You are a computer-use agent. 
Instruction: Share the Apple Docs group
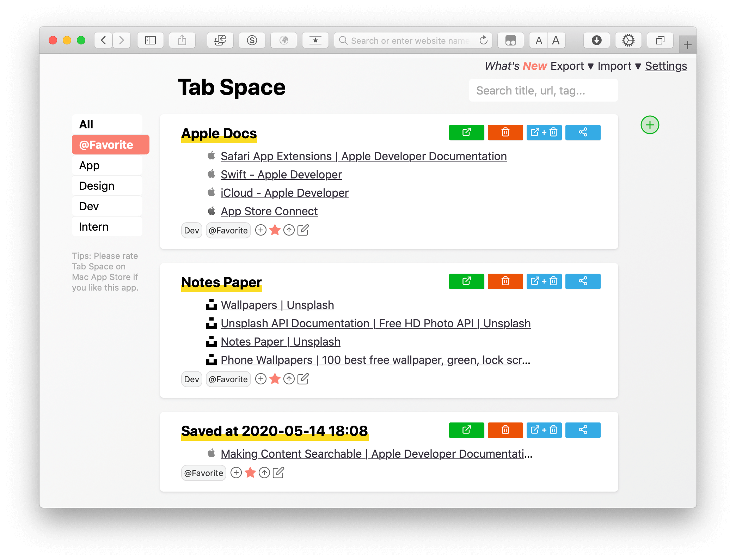pos(583,133)
